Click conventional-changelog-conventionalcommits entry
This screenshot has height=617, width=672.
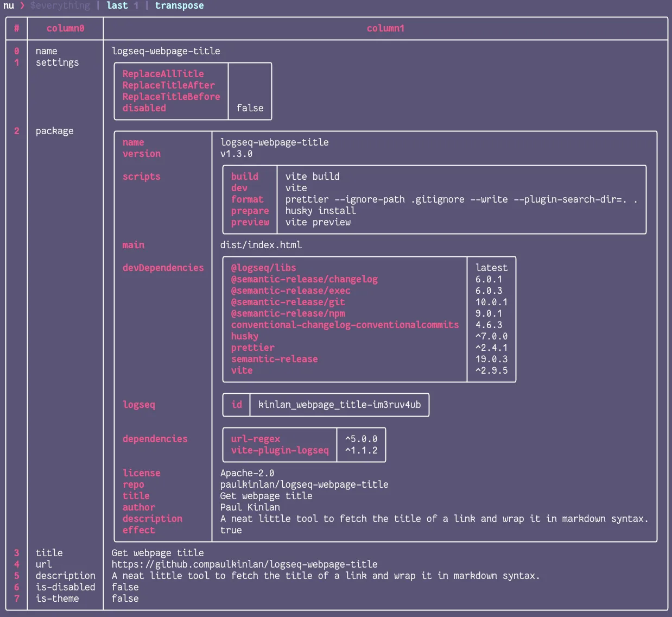coord(345,325)
